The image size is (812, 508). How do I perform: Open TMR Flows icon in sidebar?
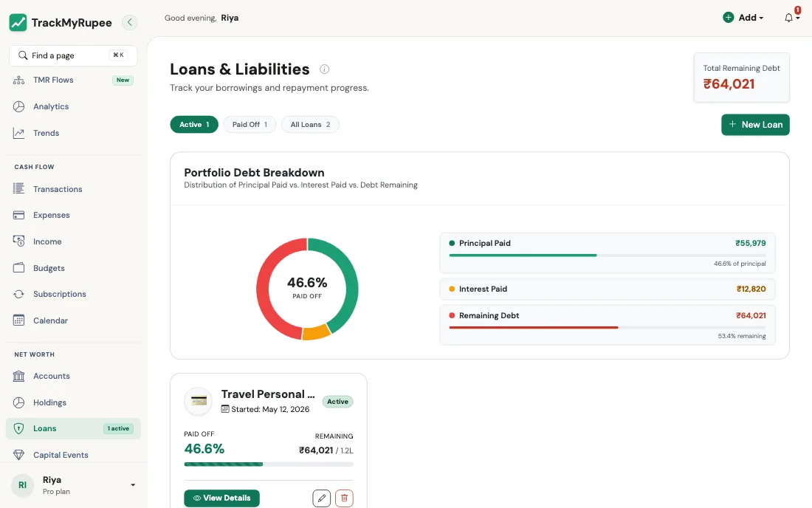tap(18, 80)
